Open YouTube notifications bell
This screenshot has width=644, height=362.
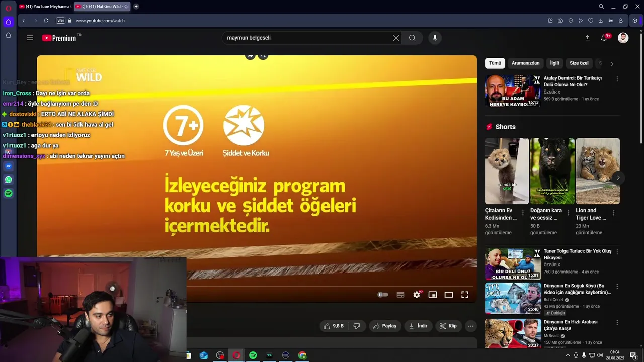pyautogui.click(x=604, y=38)
